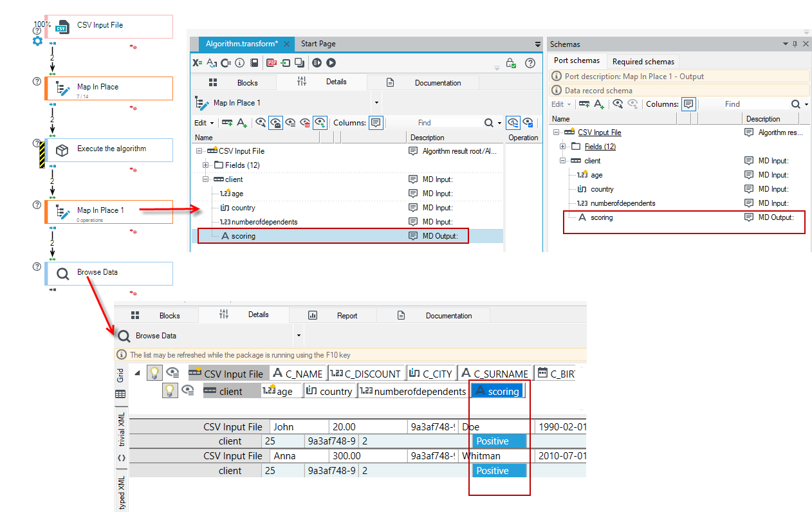
Task: Click the search magnifier in the Schemas panel
Action: tap(796, 104)
